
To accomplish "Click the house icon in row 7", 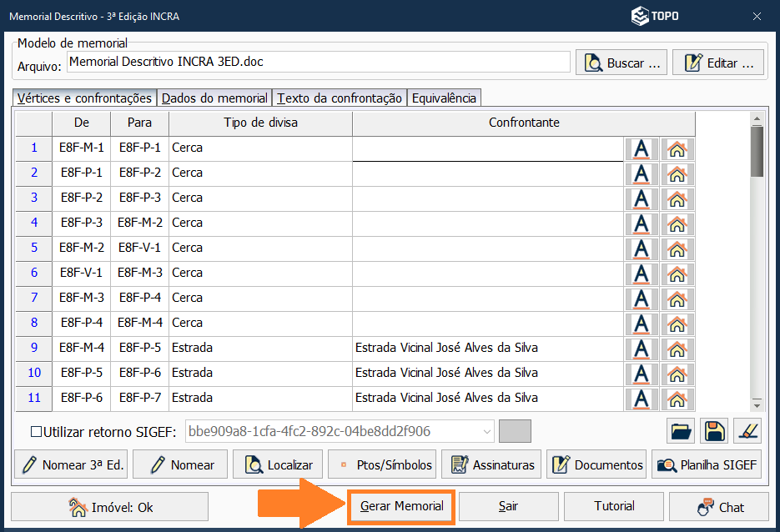I will point(677,299).
